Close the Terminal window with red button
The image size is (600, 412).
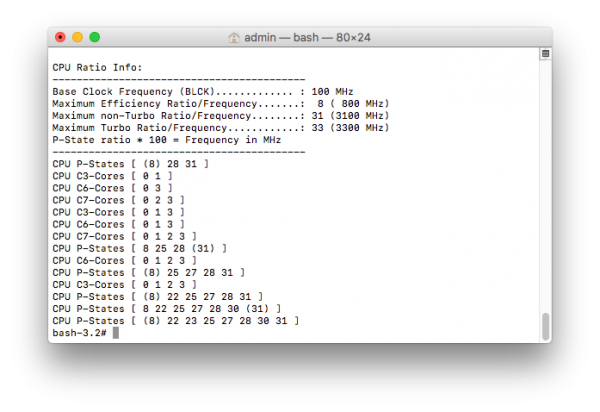click(x=61, y=37)
